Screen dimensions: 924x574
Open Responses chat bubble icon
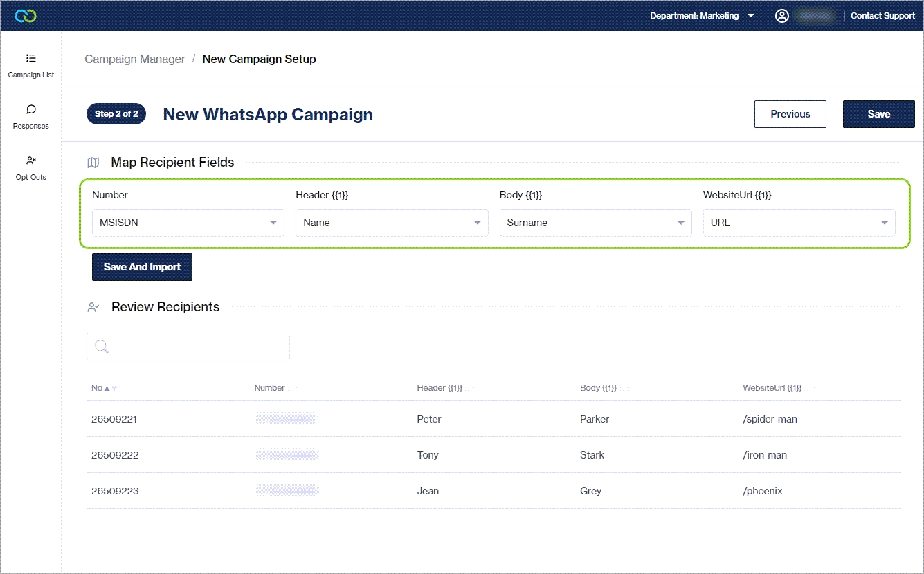pyautogui.click(x=30, y=109)
